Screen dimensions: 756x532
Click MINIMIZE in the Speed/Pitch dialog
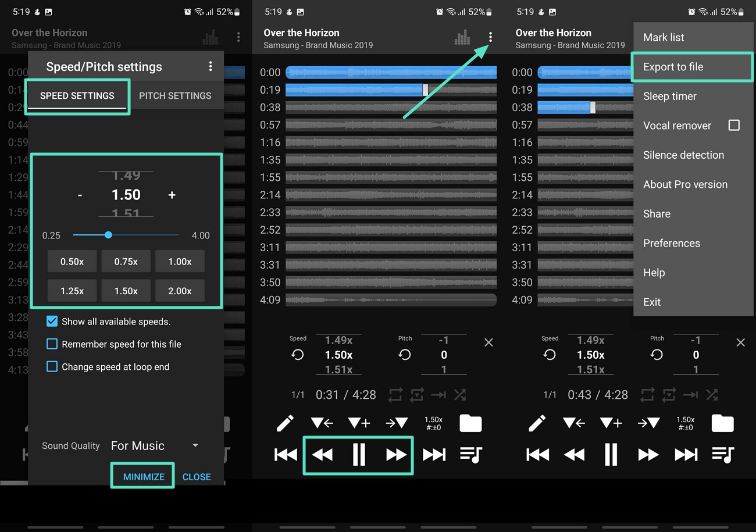click(x=144, y=477)
